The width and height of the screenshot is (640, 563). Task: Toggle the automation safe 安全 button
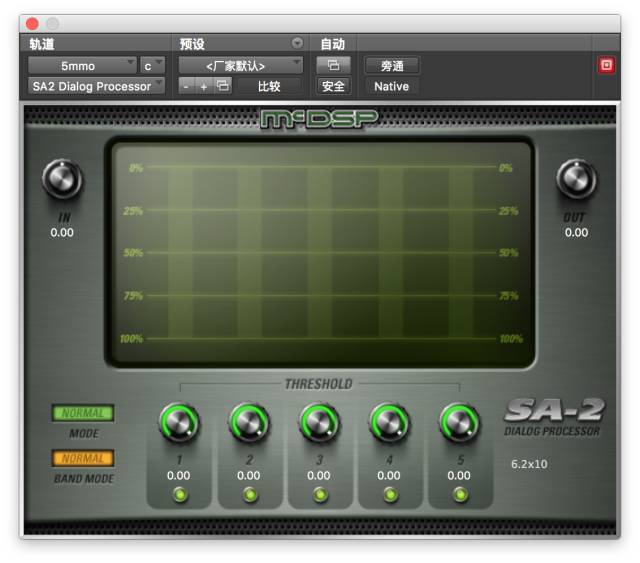[333, 86]
